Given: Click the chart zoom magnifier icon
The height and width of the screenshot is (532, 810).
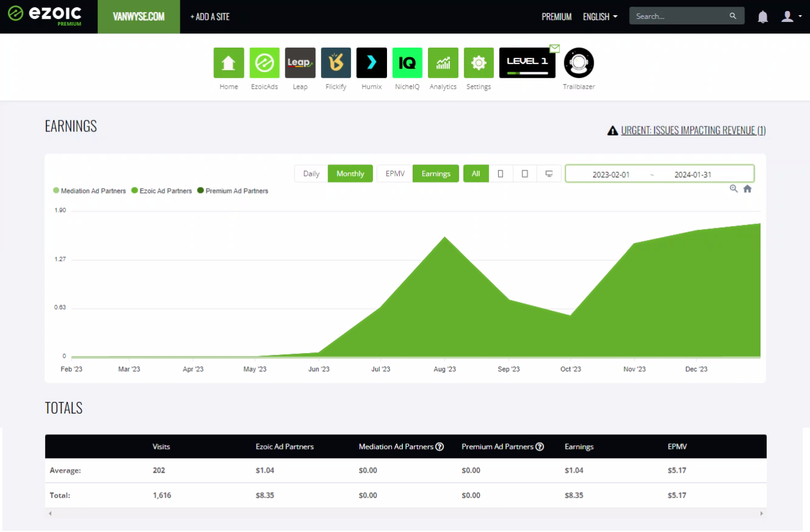Looking at the screenshot, I should 734,189.
